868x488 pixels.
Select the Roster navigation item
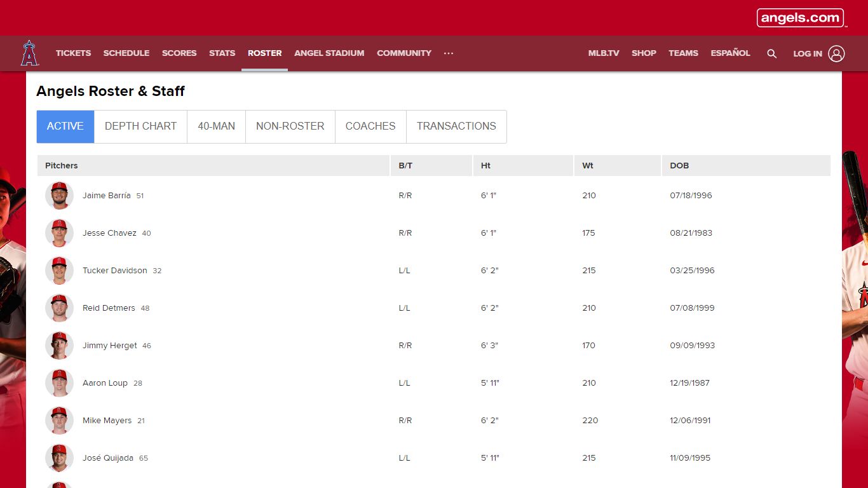[x=264, y=53]
